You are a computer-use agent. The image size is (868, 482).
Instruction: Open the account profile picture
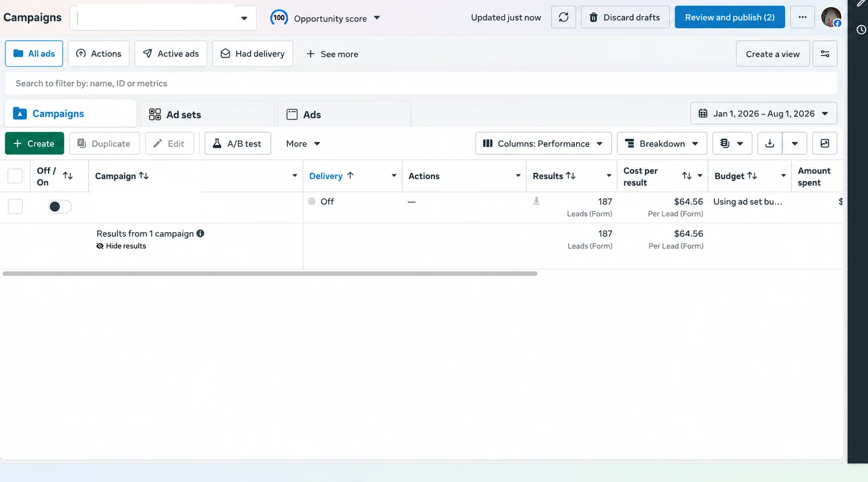pyautogui.click(x=831, y=17)
